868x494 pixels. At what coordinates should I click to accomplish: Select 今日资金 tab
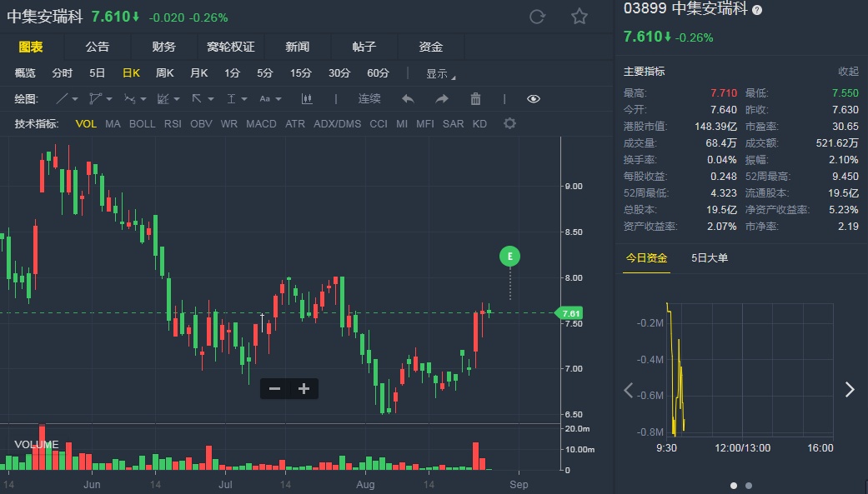coord(646,257)
